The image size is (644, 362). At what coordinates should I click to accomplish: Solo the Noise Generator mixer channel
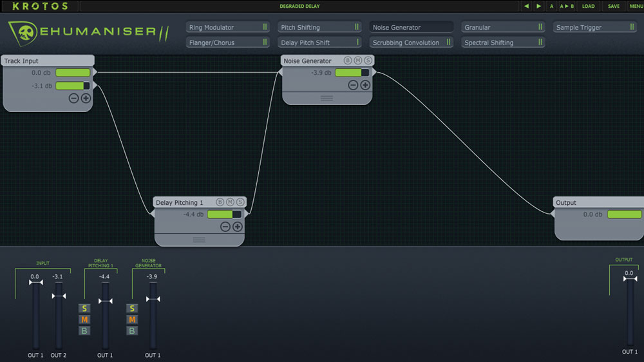point(132,309)
